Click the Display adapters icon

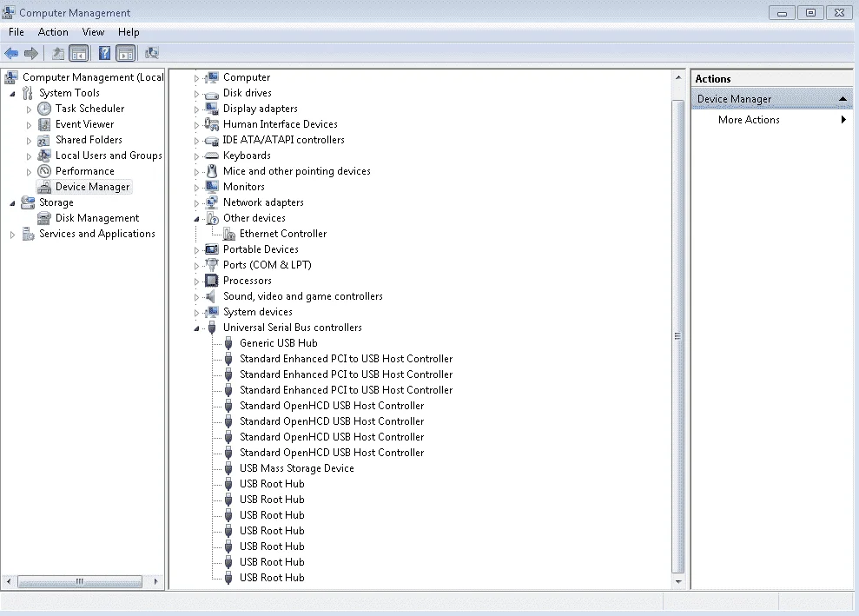(211, 109)
